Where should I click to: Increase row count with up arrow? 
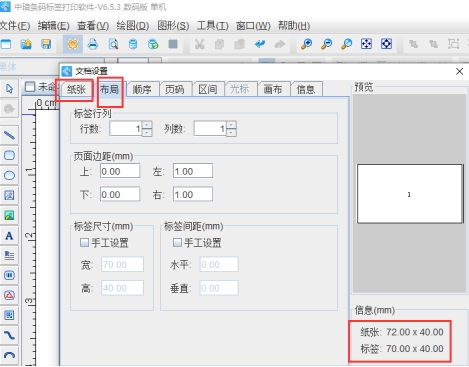(147, 125)
